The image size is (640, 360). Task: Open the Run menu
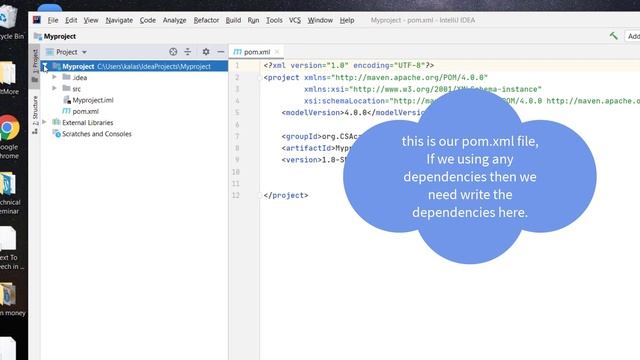(253, 20)
